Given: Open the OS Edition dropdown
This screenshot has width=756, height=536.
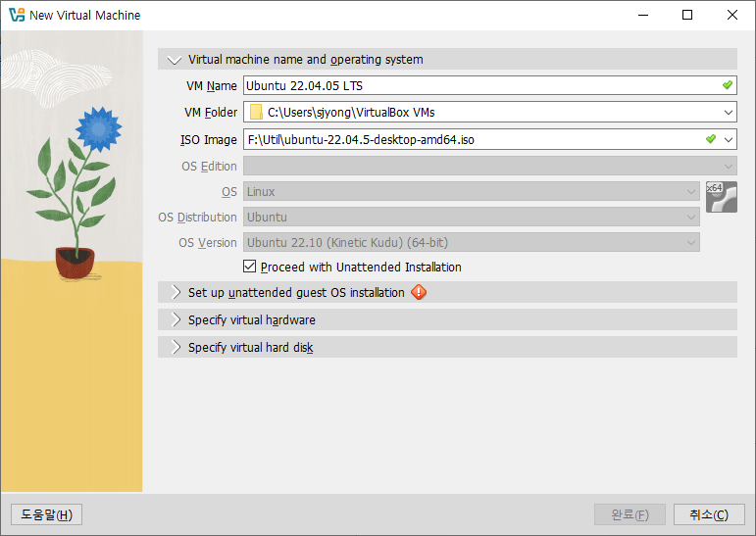Looking at the screenshot, I should (490, 166).
